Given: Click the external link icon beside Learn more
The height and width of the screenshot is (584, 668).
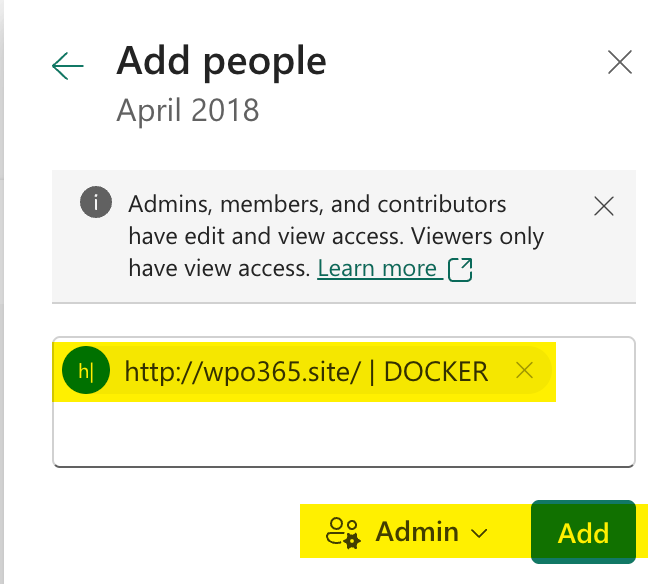Looking at the screenshot, I should coord(461,269).
